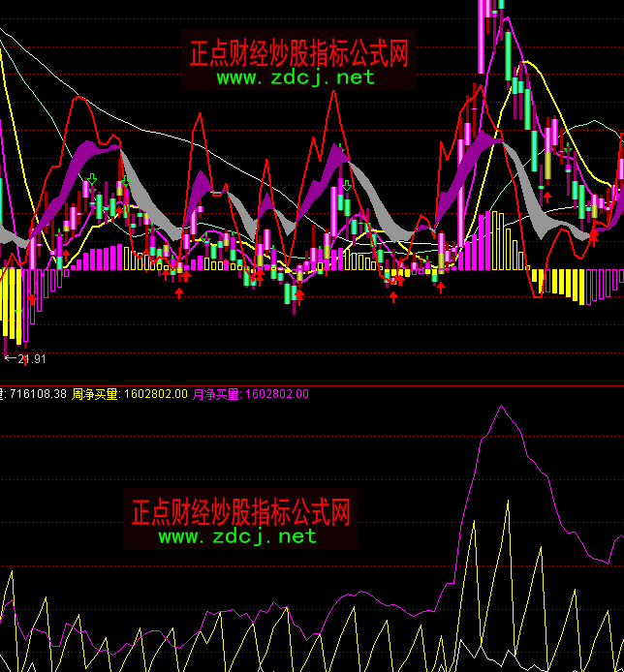Select the 周净买量 indicator label

(94, 394)
